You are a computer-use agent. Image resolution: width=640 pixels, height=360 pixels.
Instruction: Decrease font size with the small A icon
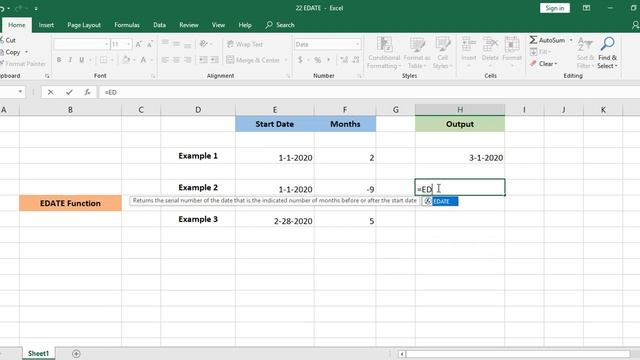[150, 44]
